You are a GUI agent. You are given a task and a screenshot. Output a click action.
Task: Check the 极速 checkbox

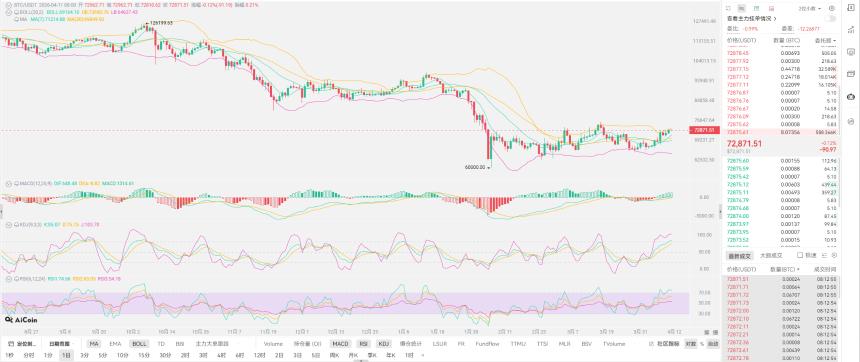pyautogui.click(x=800, y=255)
